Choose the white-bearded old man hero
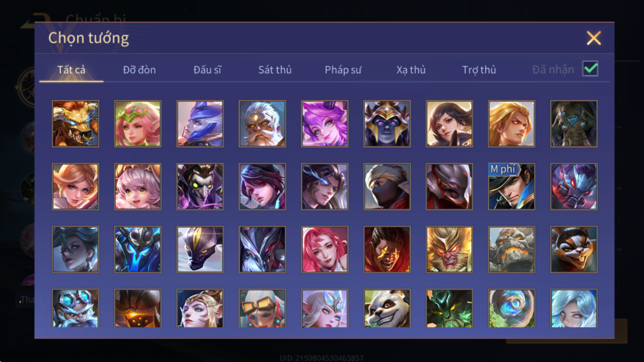The image size is (644, 362). tap(262, 124)
